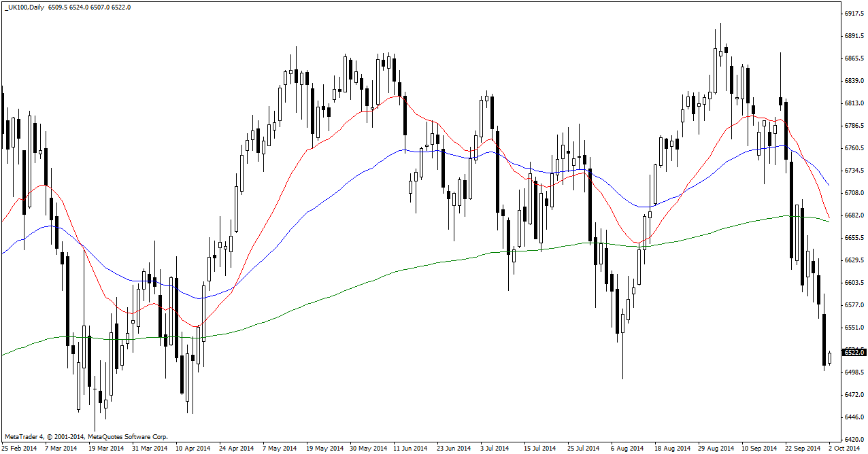Click the 6891.5 price scale label
This screenshot has height=454, width=868.
pyautogui.click(x=854, y=36)
